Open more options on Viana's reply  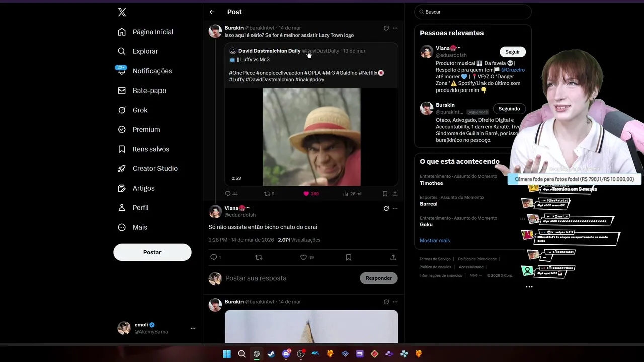[395, 208]
